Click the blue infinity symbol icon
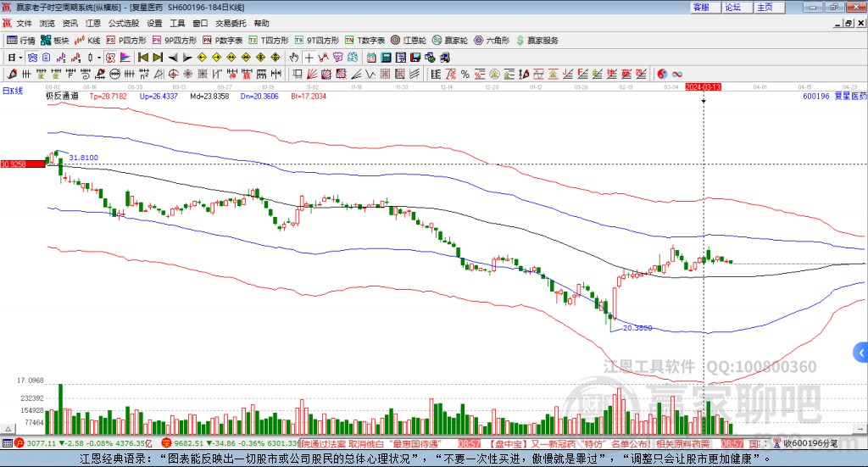The width and height of the screenshot is (868, 467). pos(676,74)
